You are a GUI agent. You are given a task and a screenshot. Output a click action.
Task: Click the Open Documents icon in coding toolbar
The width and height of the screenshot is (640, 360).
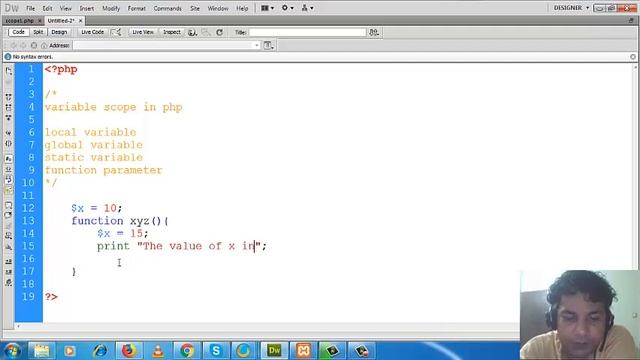(x=9, y=71)
